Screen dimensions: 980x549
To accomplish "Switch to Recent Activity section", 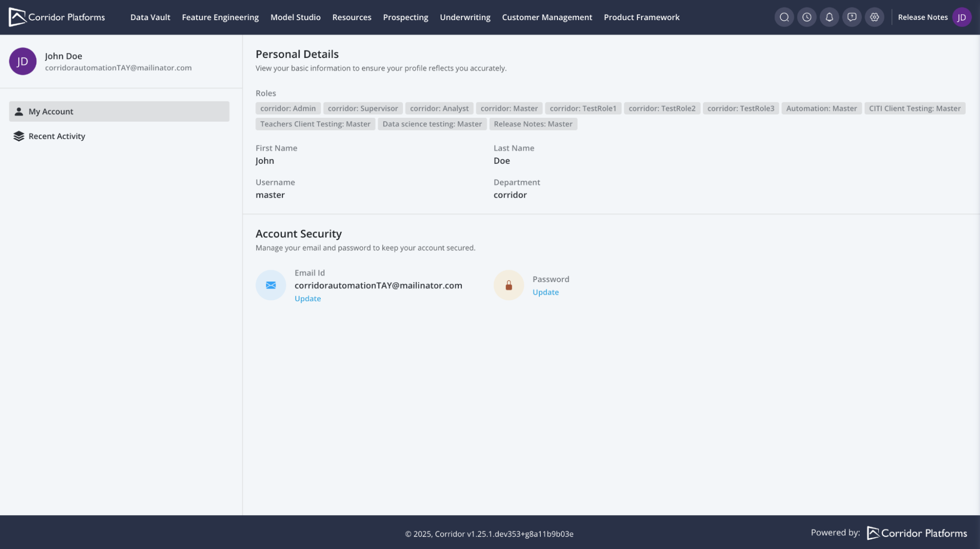I will 56,136.
